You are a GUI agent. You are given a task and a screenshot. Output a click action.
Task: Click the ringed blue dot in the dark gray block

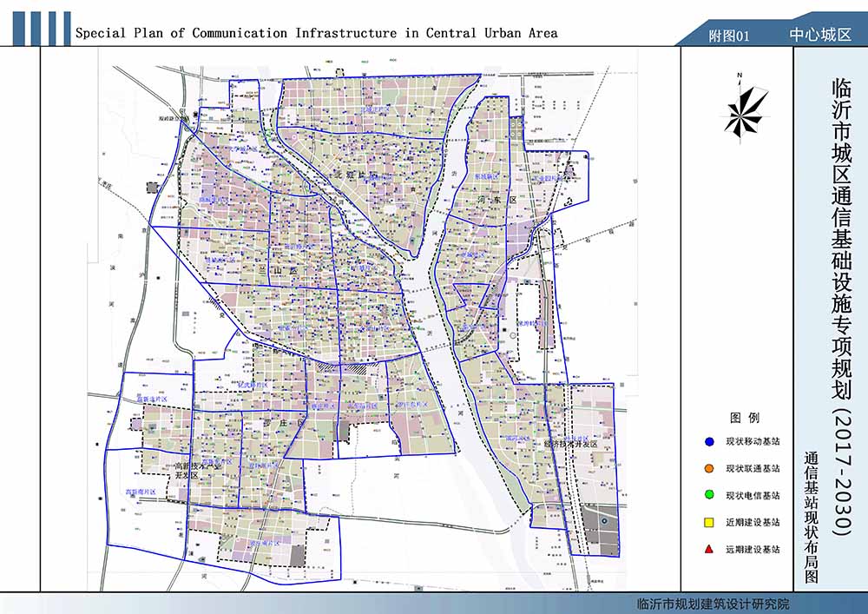[604, 521]
